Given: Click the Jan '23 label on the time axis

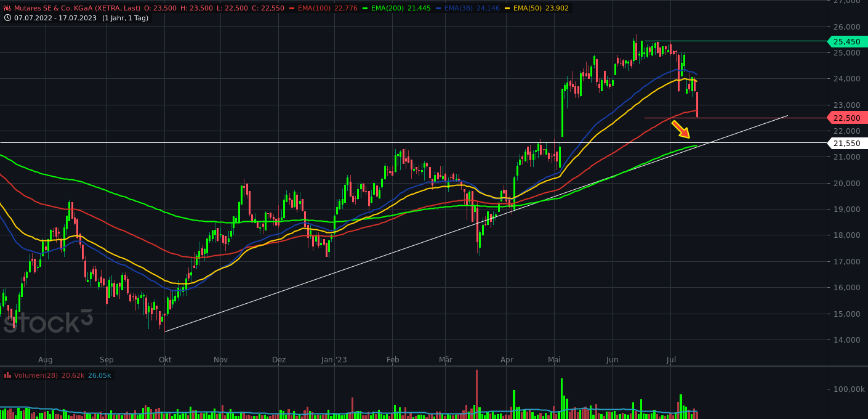Looking at the screenshot, I should [334, 360].
